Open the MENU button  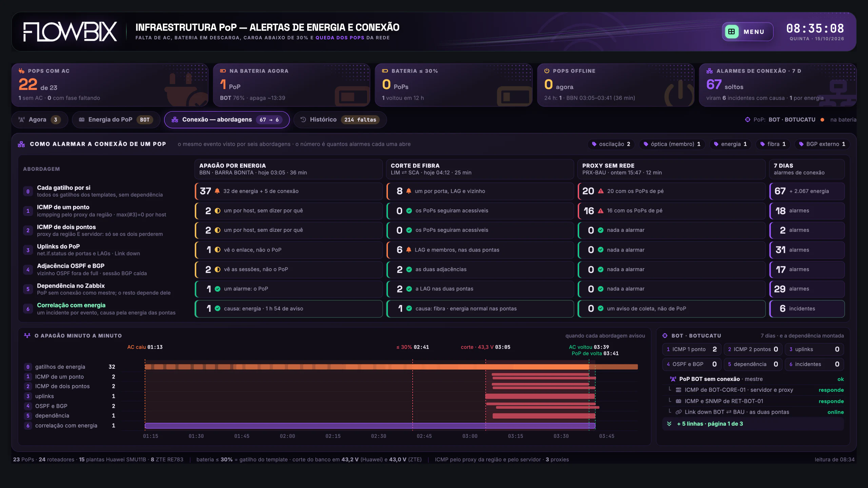747,32
